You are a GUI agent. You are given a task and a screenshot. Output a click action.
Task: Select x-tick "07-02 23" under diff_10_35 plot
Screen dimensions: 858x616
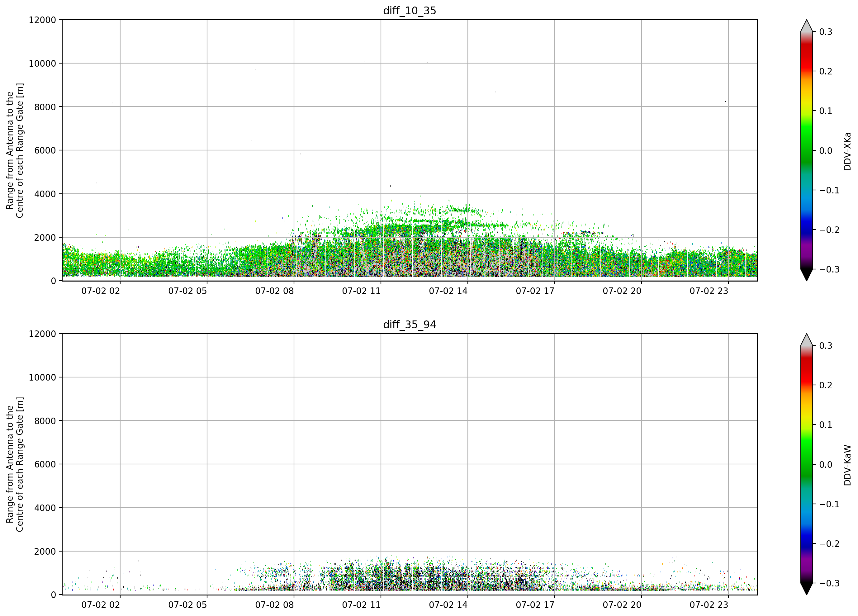coord(709,291)
